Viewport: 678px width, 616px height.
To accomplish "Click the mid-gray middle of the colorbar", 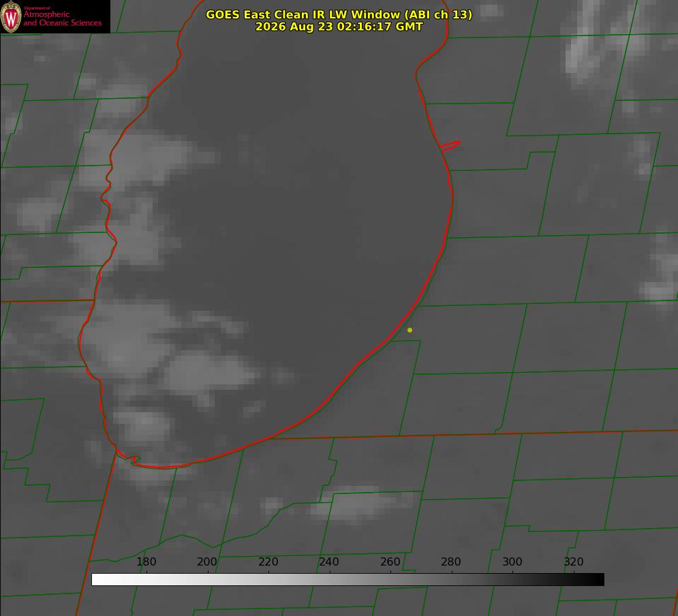I will point(348,579).
